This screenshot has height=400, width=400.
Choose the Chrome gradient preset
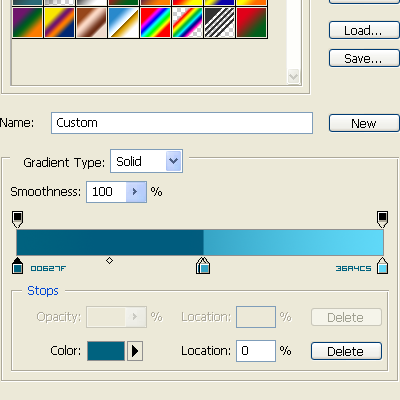(124, 22)
